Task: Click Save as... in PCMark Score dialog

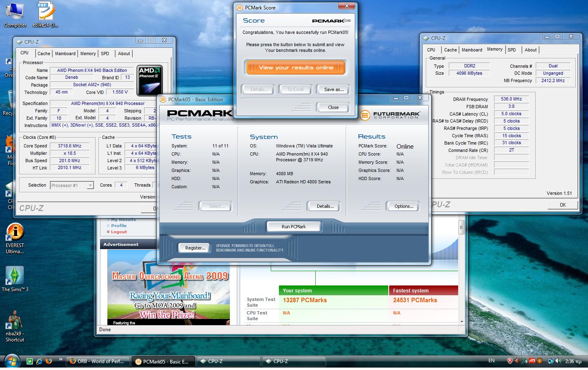Action: click(334, 89)
